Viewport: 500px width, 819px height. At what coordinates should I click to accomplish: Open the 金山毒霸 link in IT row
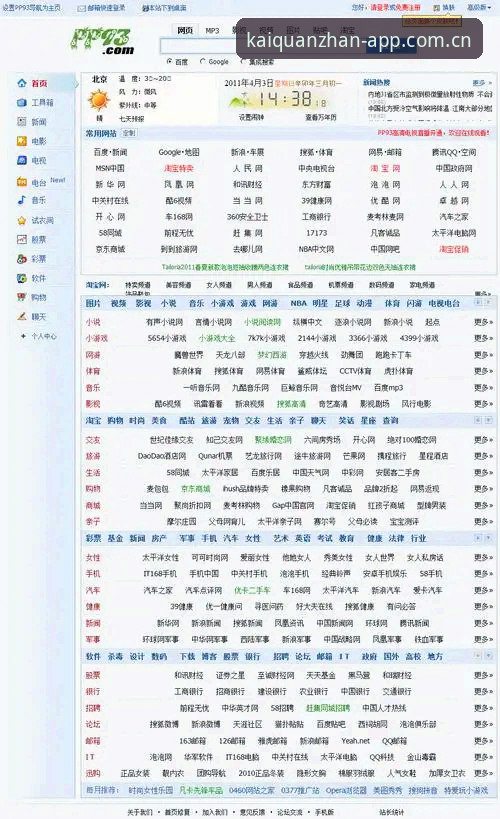coord(421,757)
